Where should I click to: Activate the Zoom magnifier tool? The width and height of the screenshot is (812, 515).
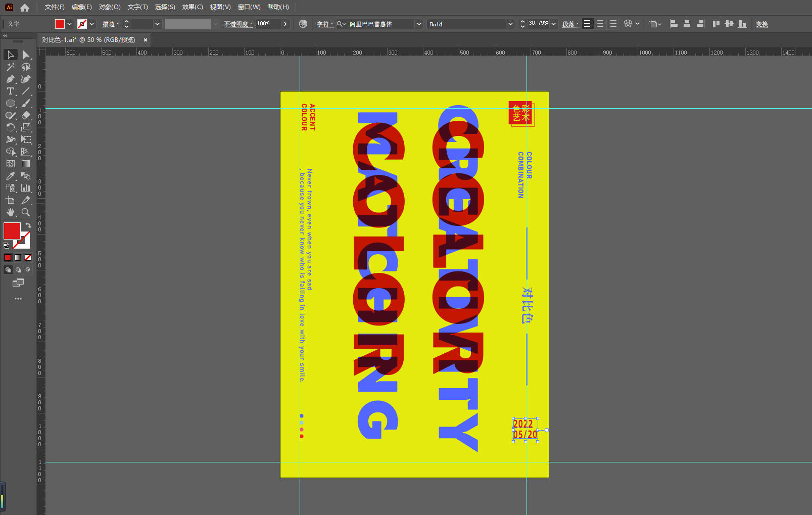pos(26,212)
